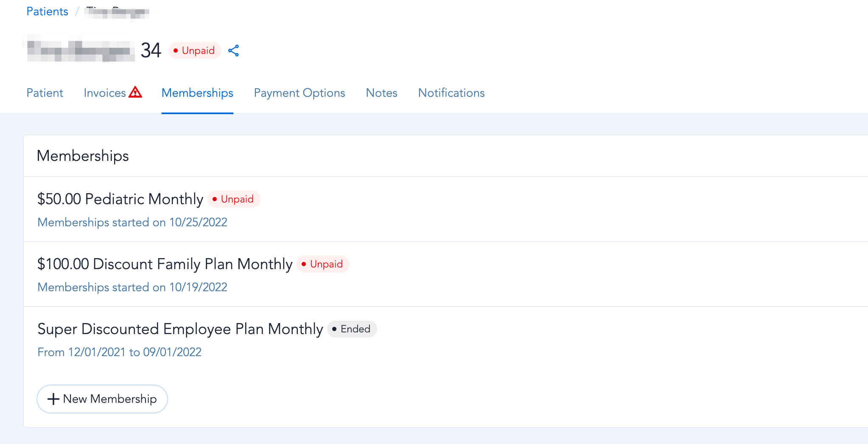The width and height of the screenshot is (868, 444).
Task: Select the Memberships tab
Action: point(197,93)
